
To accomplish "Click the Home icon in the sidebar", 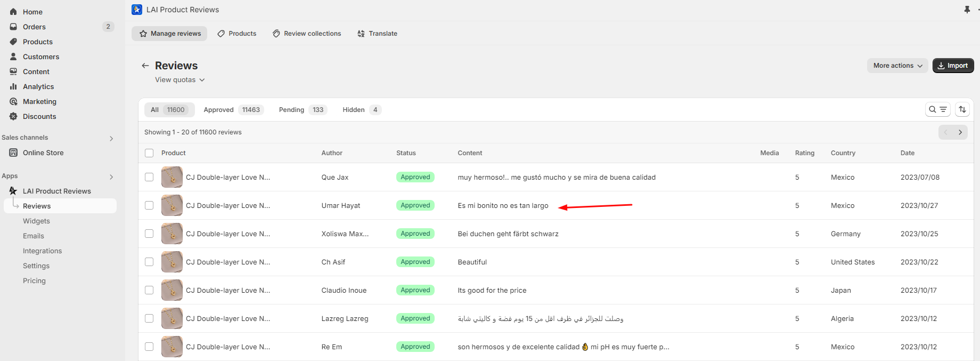I will coord(13,12).
